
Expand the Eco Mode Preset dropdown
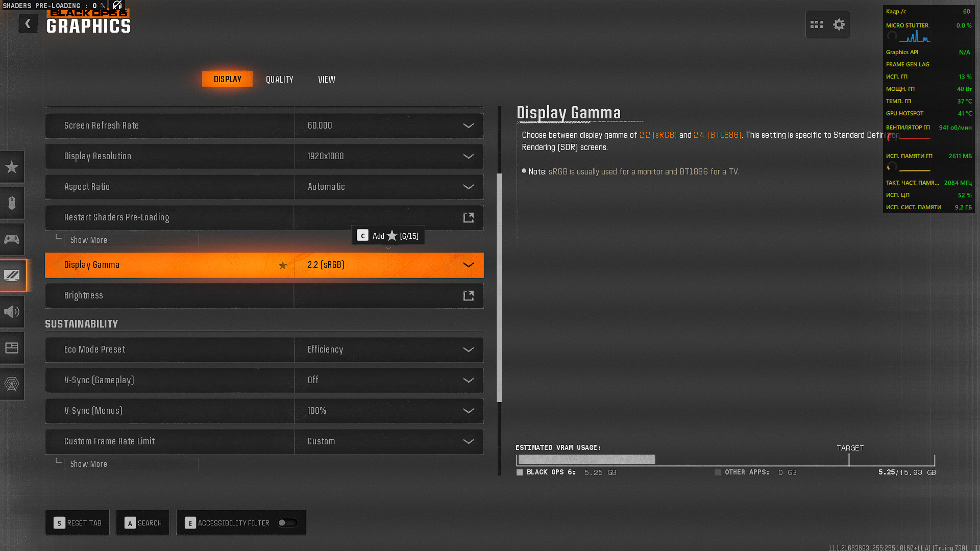click(468, 349)
